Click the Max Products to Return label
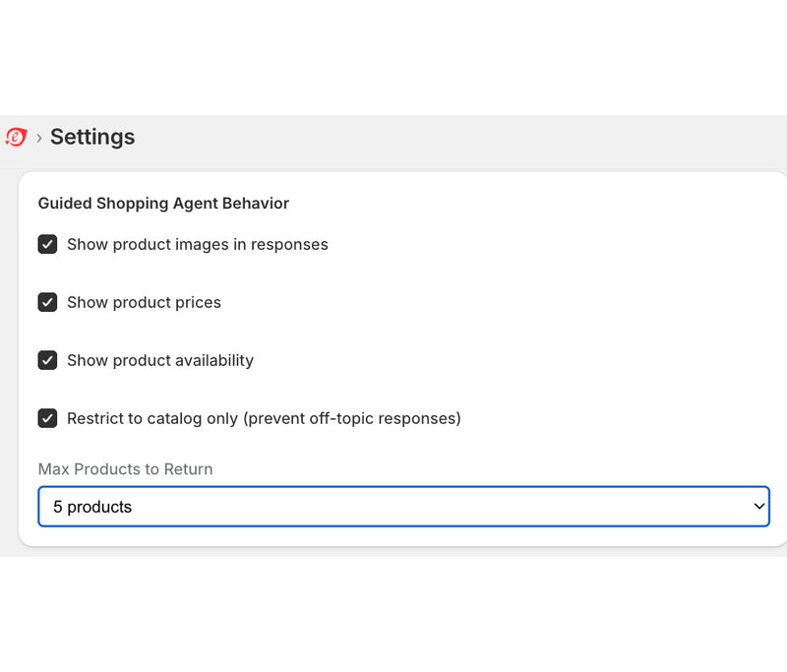Screen dimensions: 787x672 click(126, 468)
